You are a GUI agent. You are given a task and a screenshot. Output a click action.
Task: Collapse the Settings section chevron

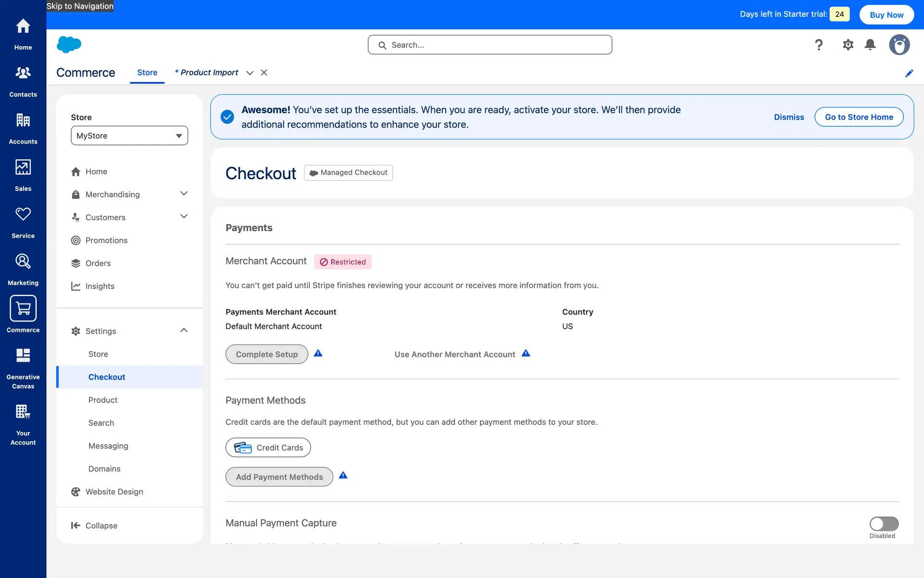coord(183,330)
